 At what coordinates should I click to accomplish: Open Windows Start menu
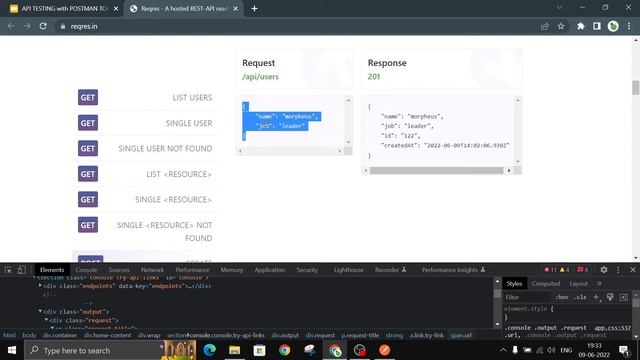(12, 350)
